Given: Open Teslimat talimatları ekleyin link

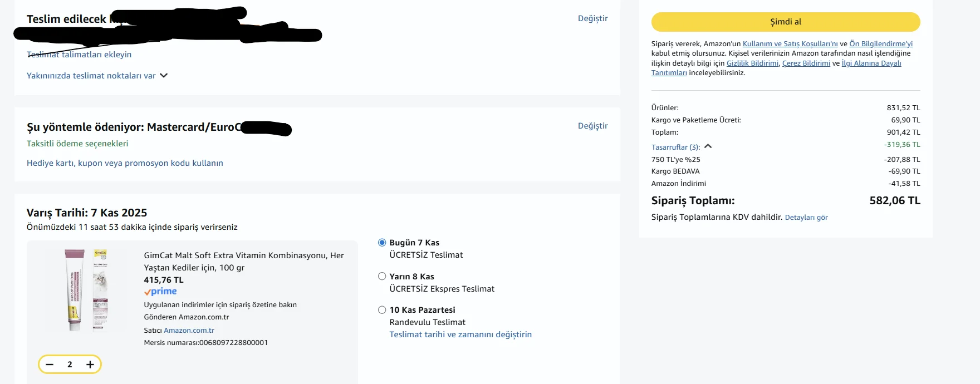Looking at the screenshot, I should click(79, 55).
